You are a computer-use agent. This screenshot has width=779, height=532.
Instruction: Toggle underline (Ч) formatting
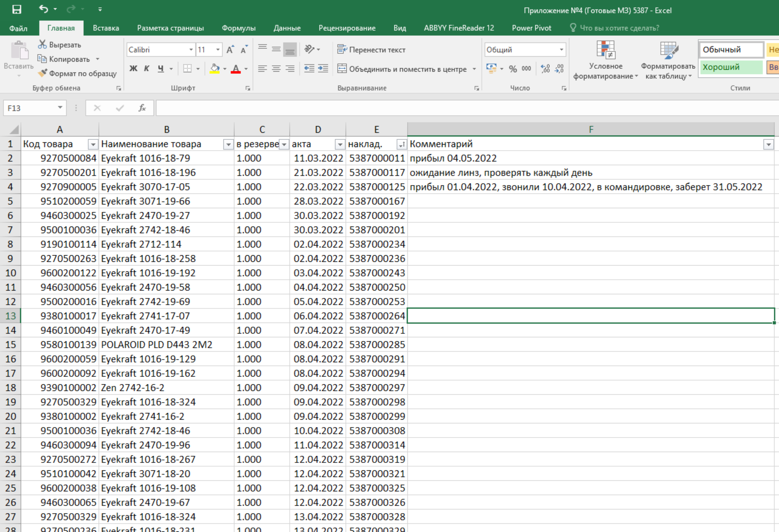(161, 69)
